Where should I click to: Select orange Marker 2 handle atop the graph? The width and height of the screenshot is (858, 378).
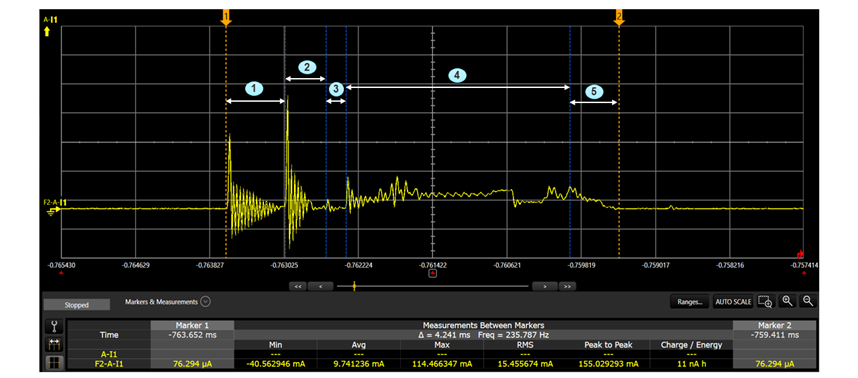[619, 18]
